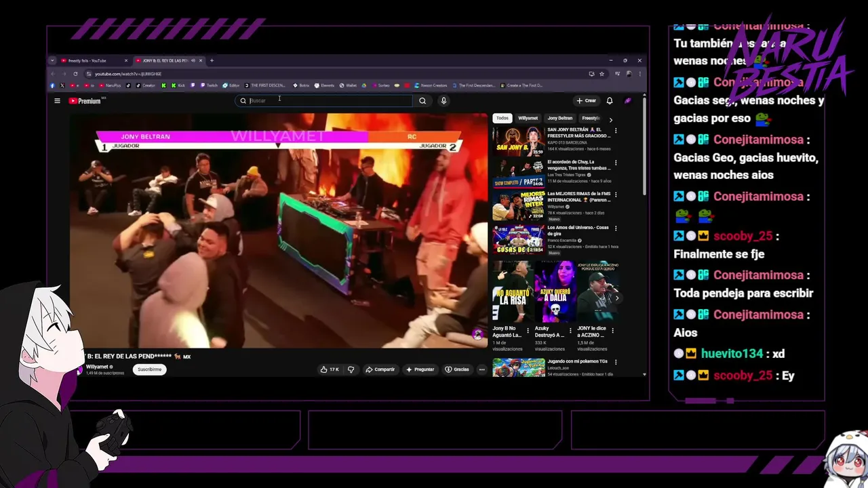Click the Gracias button

pyautogui.click(x=457, y=369)
